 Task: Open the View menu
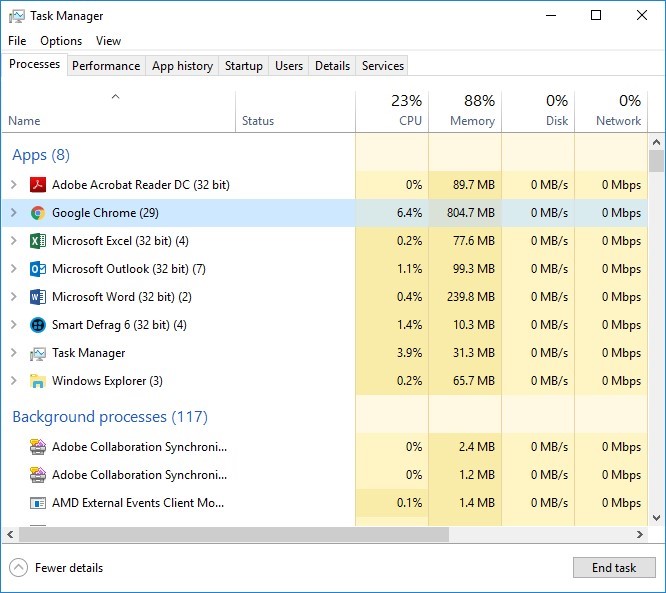point(108,41)
